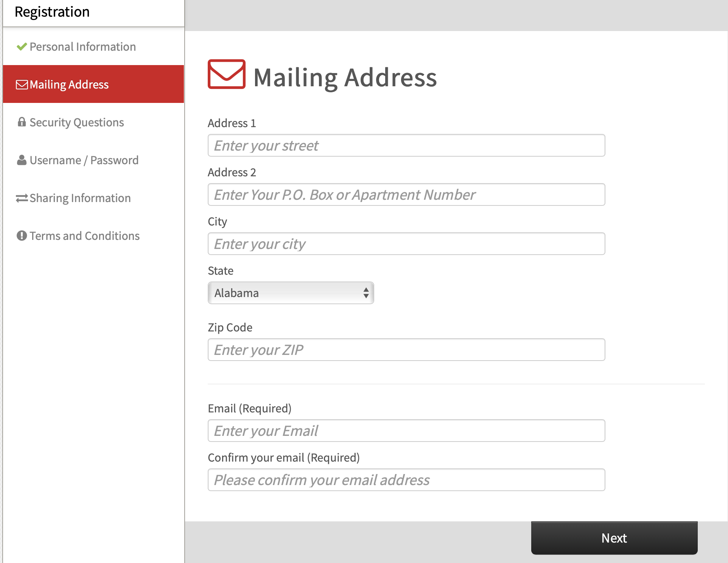Click the large red envelope heading icon
Image resolution: width=728 pixels, height=563 pixels.
coord(226,74)
